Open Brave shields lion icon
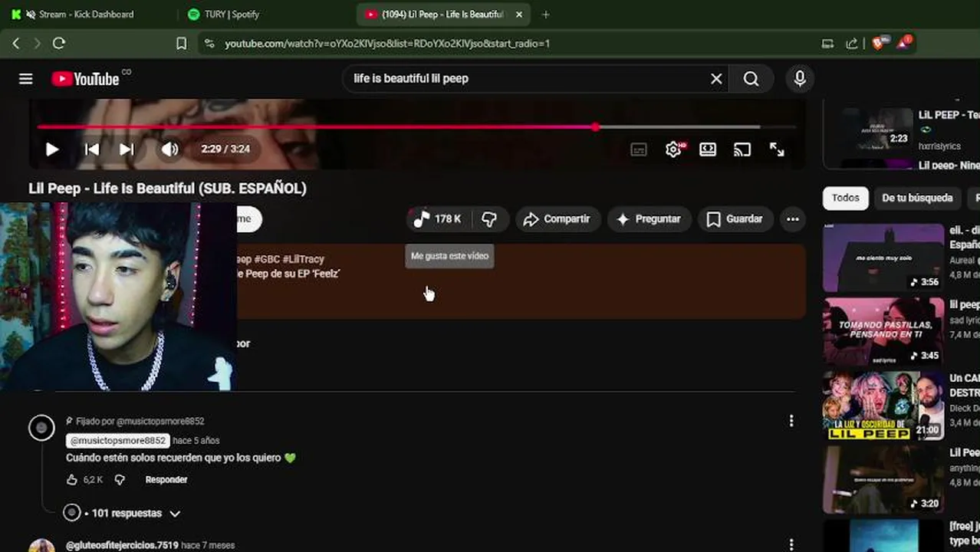 point(879,43)
